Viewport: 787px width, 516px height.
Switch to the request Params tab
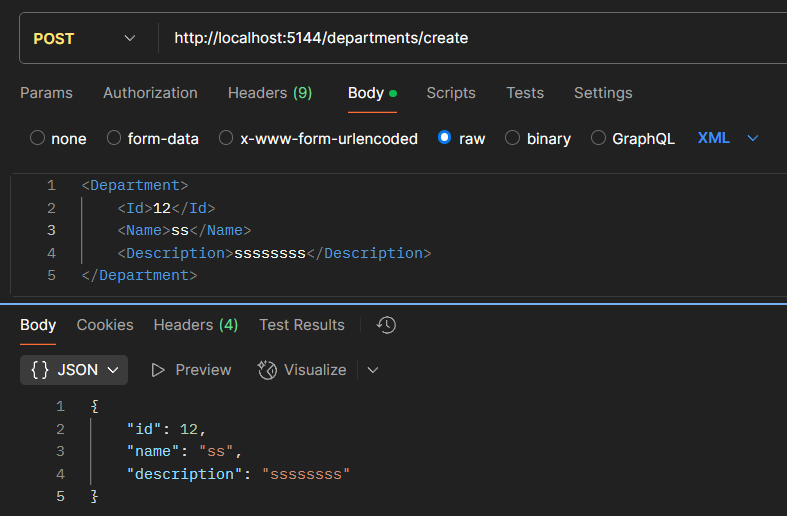[46, 93]
